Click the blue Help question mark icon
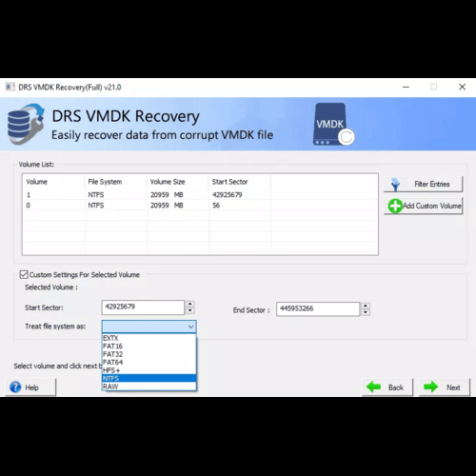 click(x=15, y=387)
